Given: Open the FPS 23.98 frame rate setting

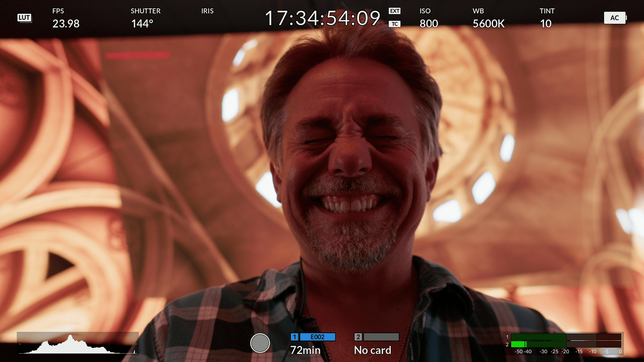Looking at the screenshot, I should pyautogui.click(x=66, y=23).
